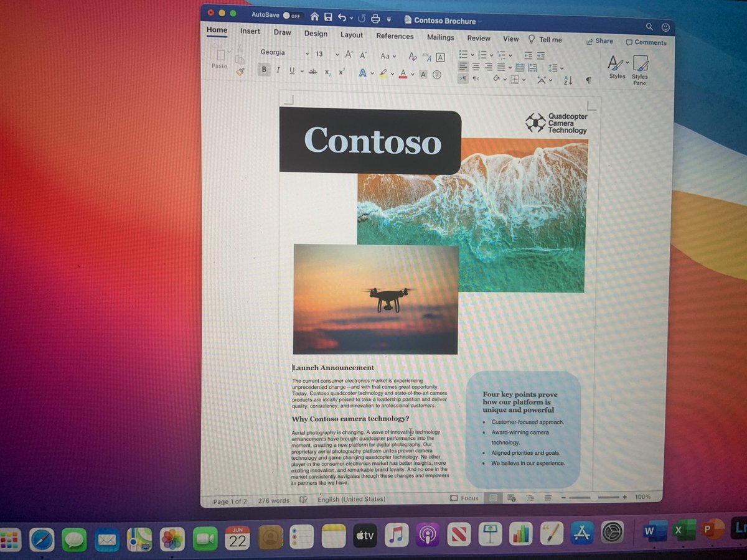Open the Music app in the Dock
The image size is (747, 560).
click(397, 536)
